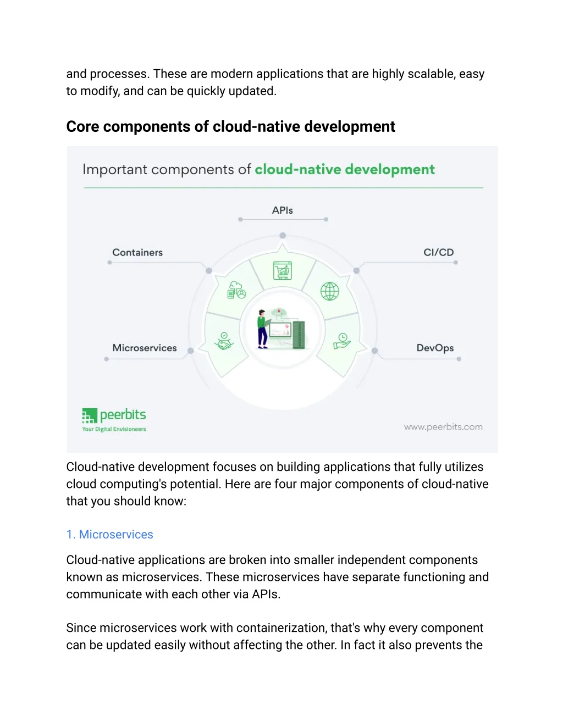Screen dimensions: 563x728
Task: Click the Microservices handshake icon segment
Action: click(x=224, y=341)
